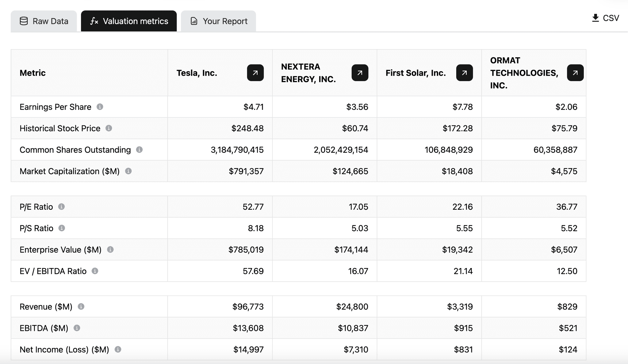628x364 pixels.
Task: Select Ormat EBITDA $521
Action: pyautogui.click(x=568, y=328)
